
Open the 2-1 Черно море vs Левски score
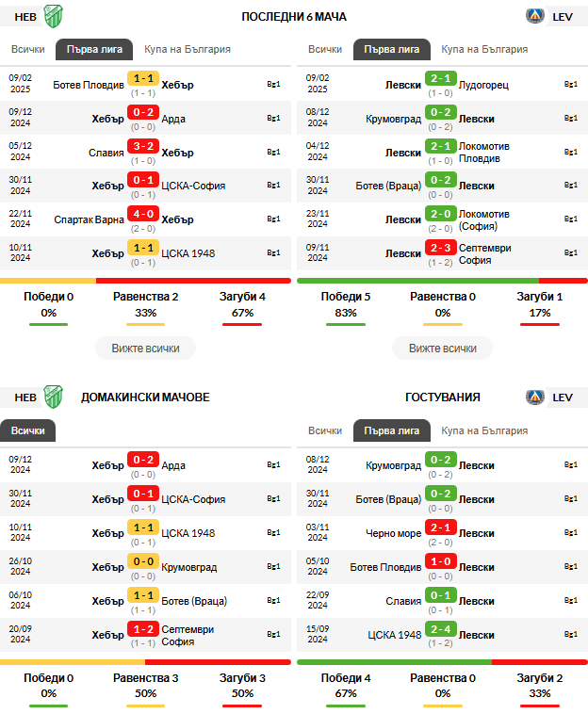point(440,527)
